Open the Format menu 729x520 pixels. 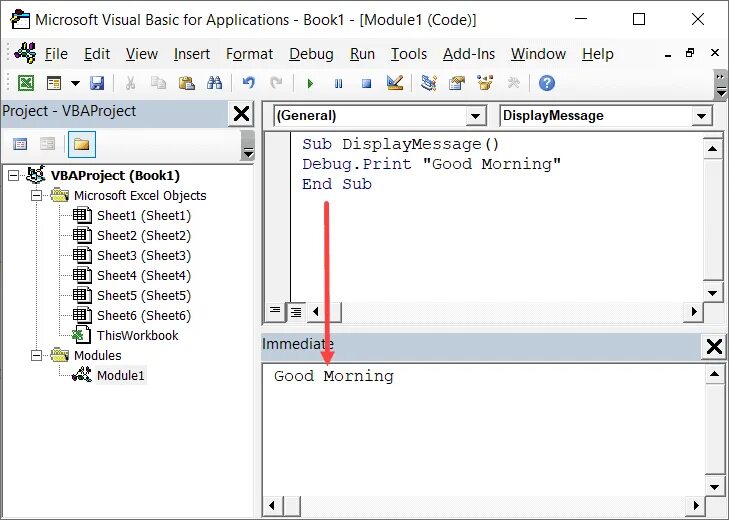[x=249, y=54]
